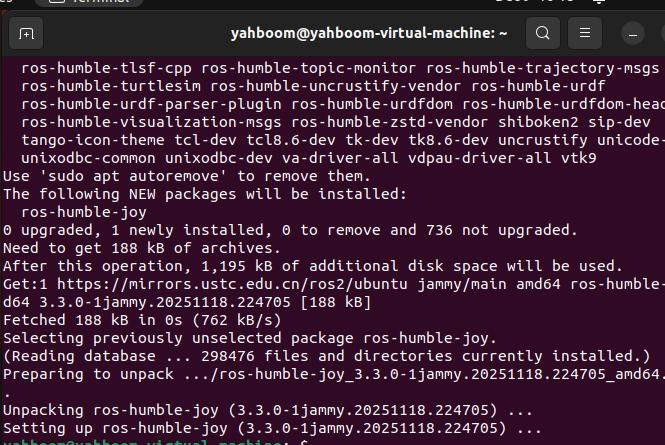
Task: Click the '(Reading database ... 298476 files' line
Action: 327,356
